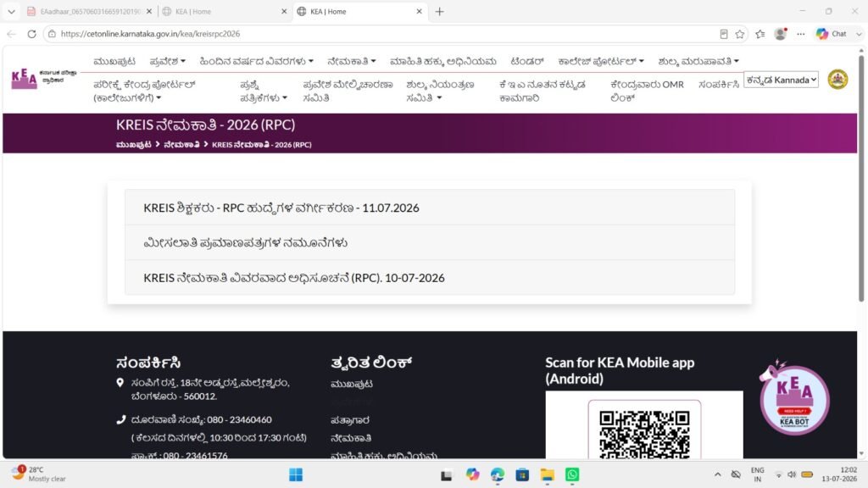
Task: Click the QR code for KEA Mobile app
Action: click(644, 435)
